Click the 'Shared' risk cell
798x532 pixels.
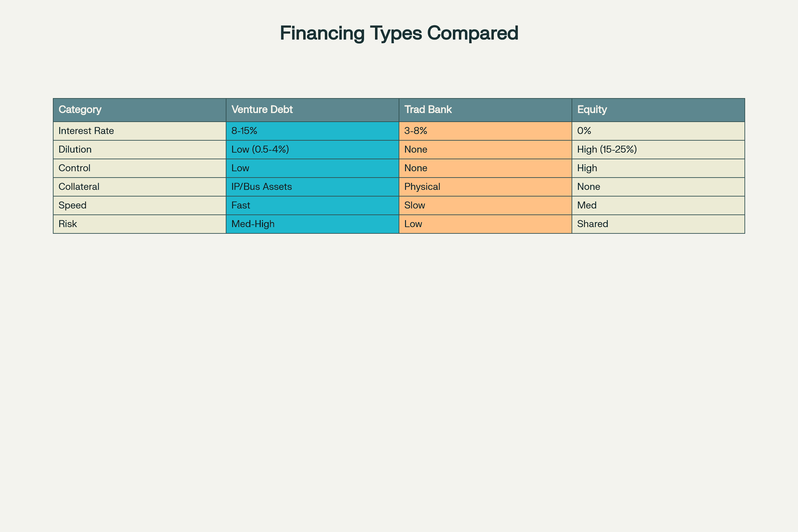pyautogui.click(x=593, y=224)
